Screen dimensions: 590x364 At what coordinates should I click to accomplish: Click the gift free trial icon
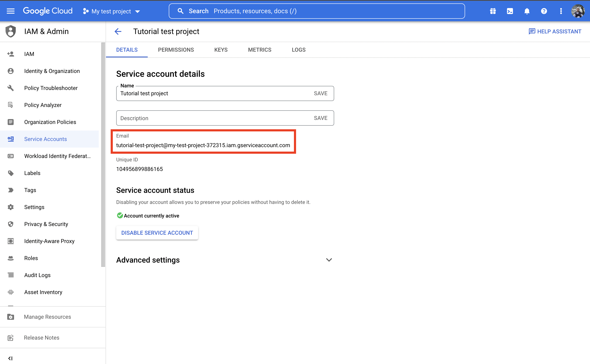tap(493, 11)
